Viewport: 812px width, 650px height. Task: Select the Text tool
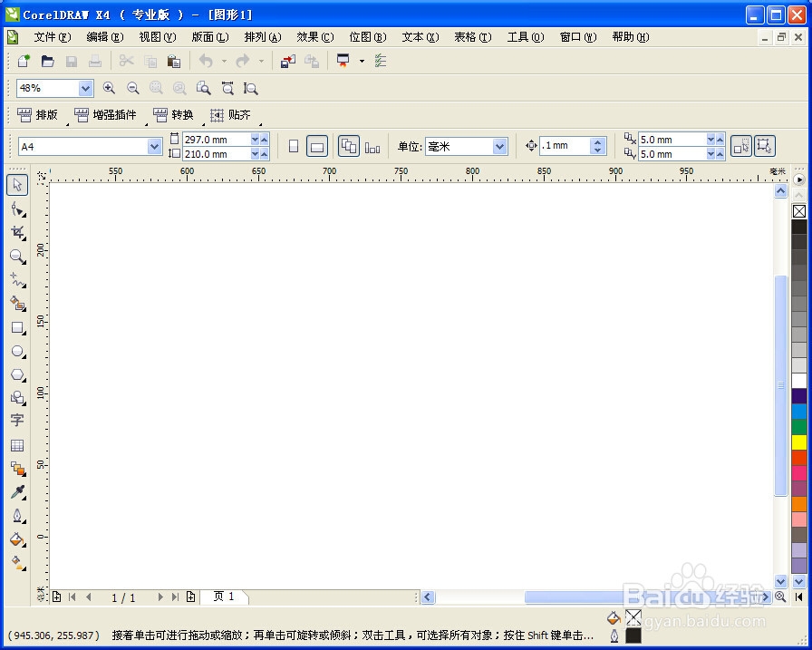coord(17,420)
